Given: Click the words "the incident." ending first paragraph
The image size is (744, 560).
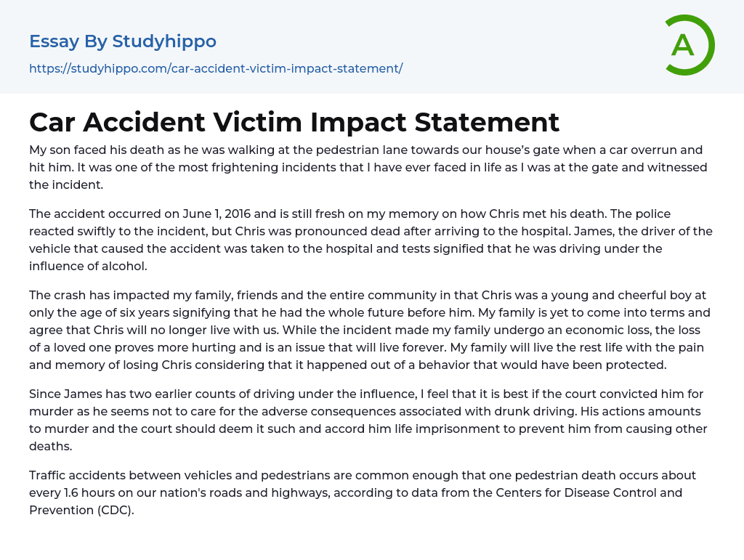Looking at the screenshot, I should click(66, 184).
